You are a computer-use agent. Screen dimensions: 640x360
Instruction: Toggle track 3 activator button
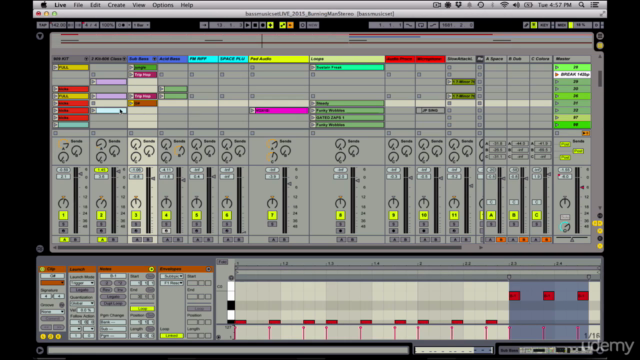pos(136,215)
